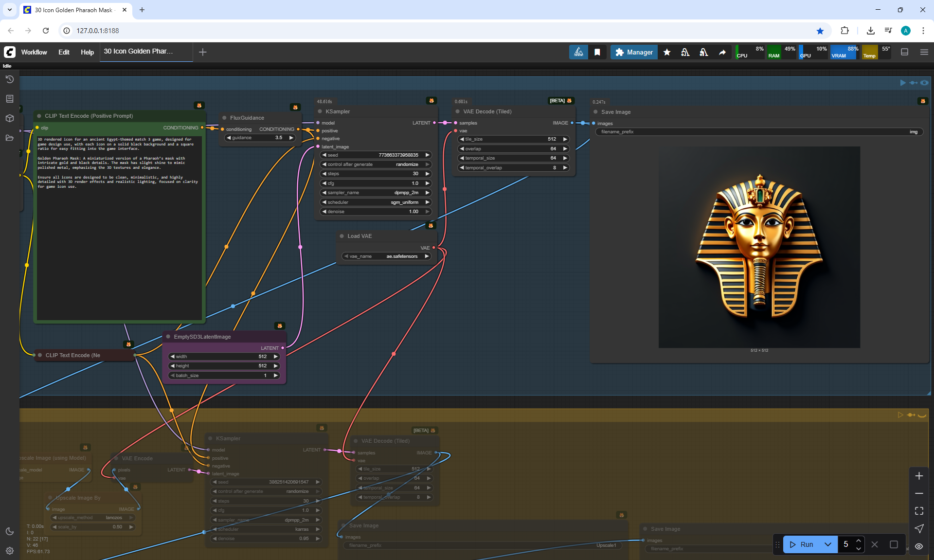
Task: Click the generated pharaoh mask preview image
Action: (x=759, y=247)
